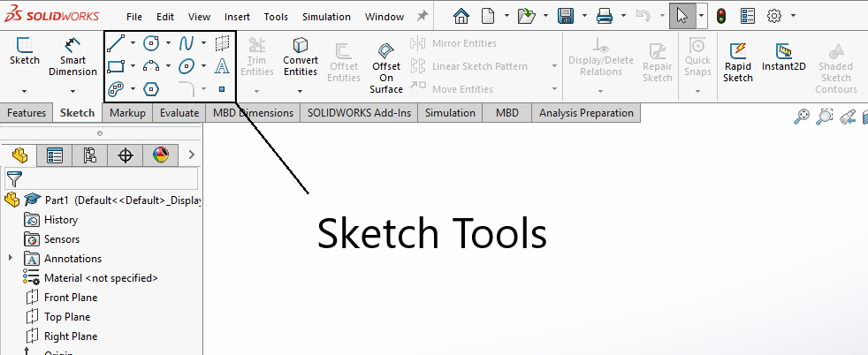Open the Circle tool dropdown arrow
This screenshot has height=355, width=868.
click(168, 42)
